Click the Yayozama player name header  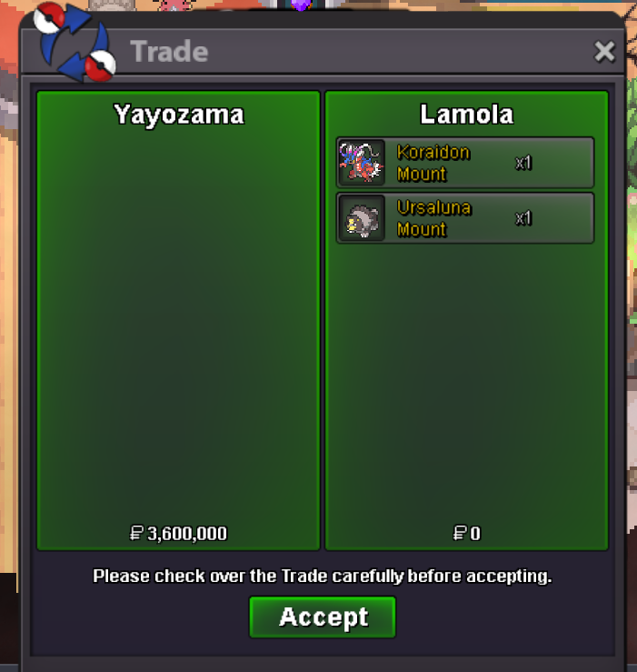point(179,115)
